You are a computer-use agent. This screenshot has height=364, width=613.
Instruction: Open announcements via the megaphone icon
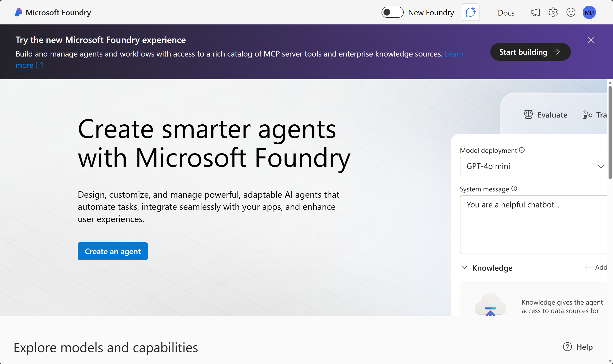(535, 12)
